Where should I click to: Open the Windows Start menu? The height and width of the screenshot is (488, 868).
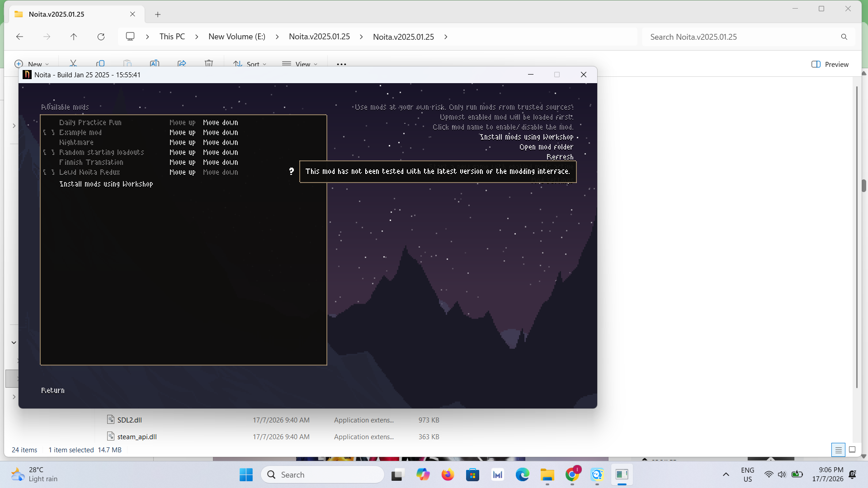click(x=246, y=474)
